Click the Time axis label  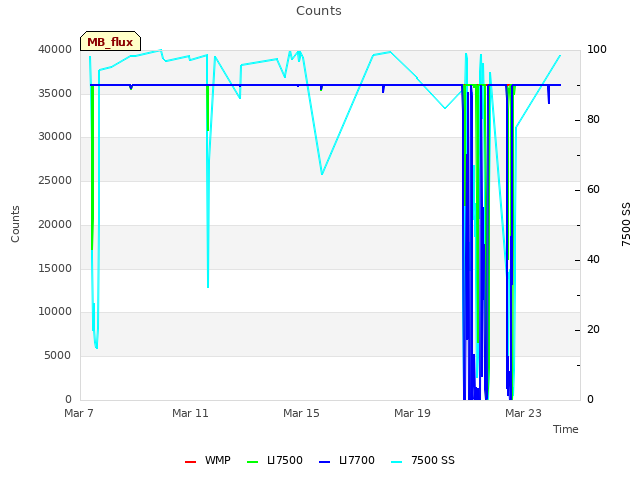click(566, 429)
